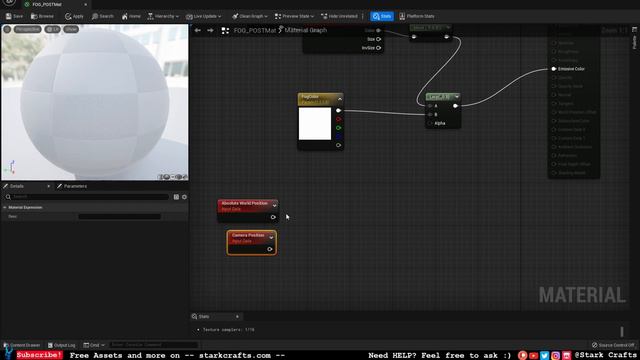The height and width of the screenshot is (360, 640).
Task: Expand the Lerp node chevron
Action: 457,97
